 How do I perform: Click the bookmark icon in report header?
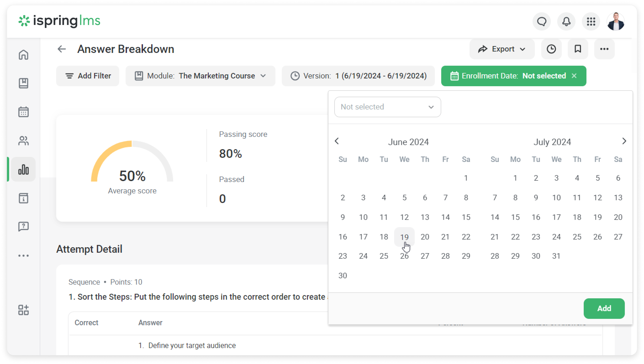(578, 49)
